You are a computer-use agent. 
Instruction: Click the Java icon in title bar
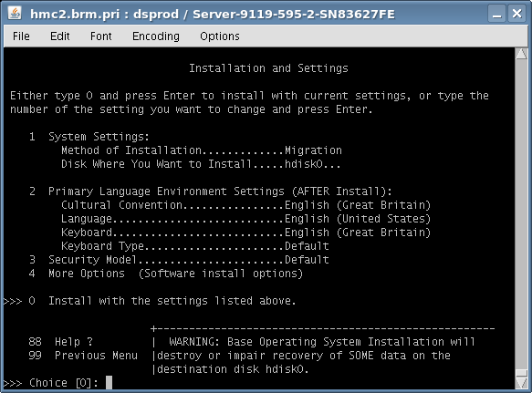(15, 14)
